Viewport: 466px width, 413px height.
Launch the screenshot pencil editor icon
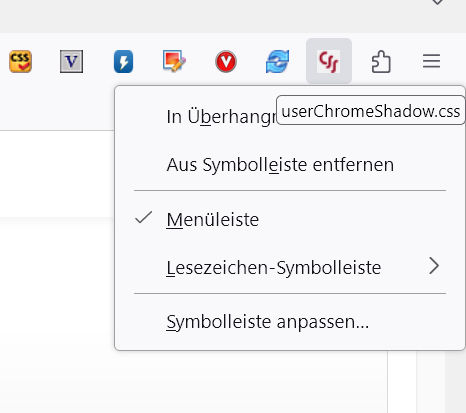(174, 61)
